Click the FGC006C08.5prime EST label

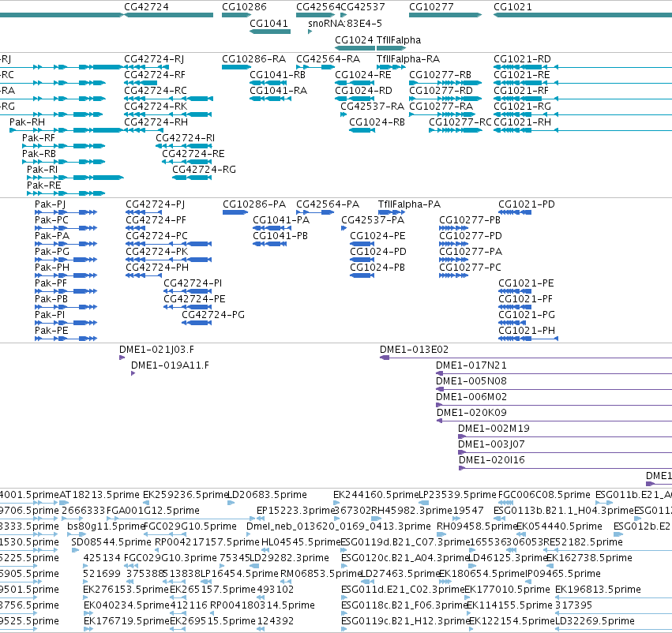tap(544, 495)
